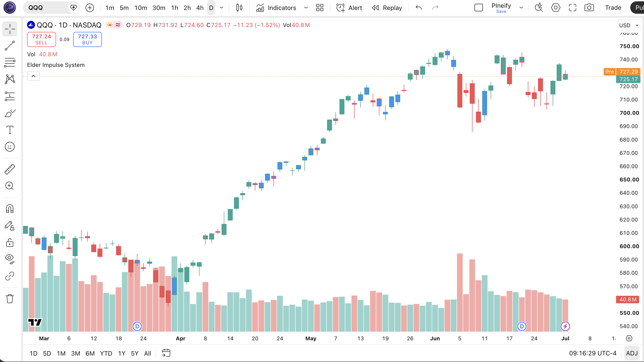
Task: Open the Fibonacci retracement tools
Action: (x=10, y=62)
